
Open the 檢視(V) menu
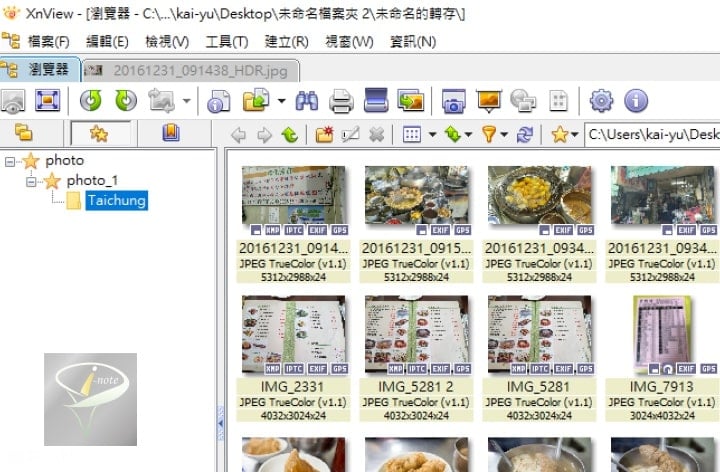click(x=167, y=42)
